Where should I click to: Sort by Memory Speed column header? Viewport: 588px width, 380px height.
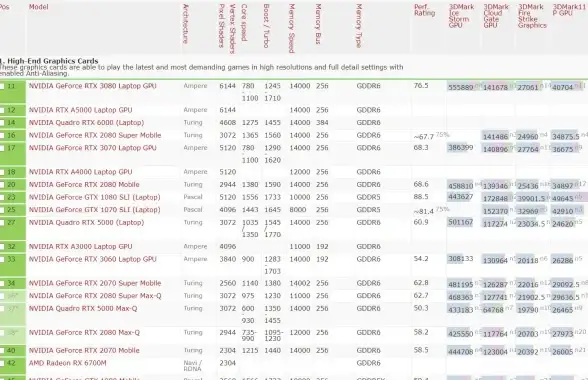click(x=291, y=29)
